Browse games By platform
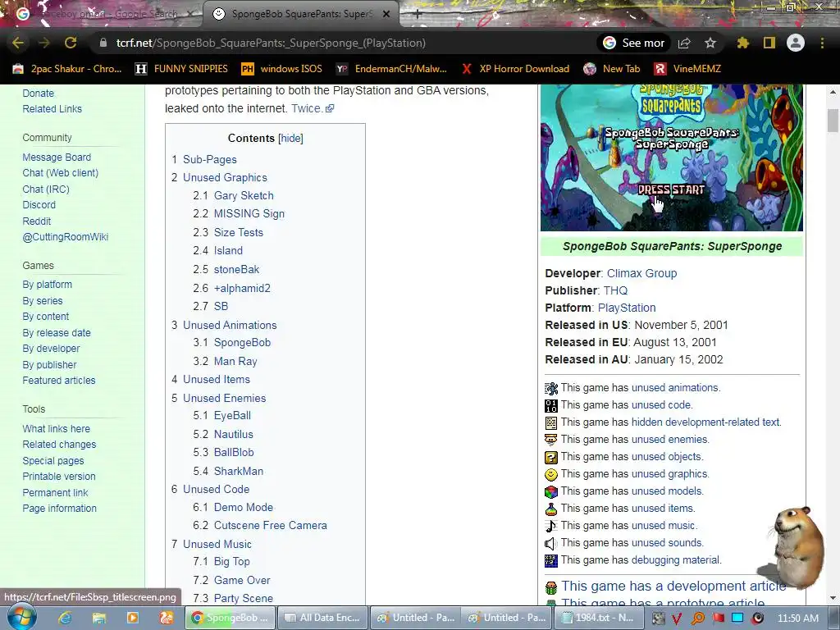840x630 pixels. 47,285
